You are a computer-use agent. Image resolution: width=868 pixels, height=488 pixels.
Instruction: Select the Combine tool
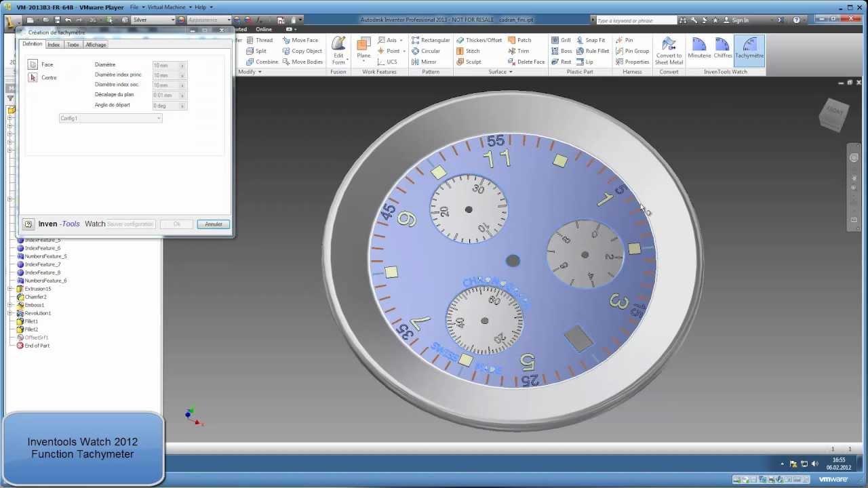pyautogui.click(x=262, y=62)
